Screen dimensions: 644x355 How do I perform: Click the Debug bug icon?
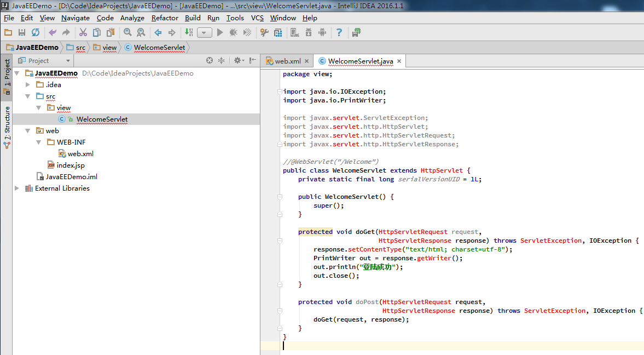point(233,32)
